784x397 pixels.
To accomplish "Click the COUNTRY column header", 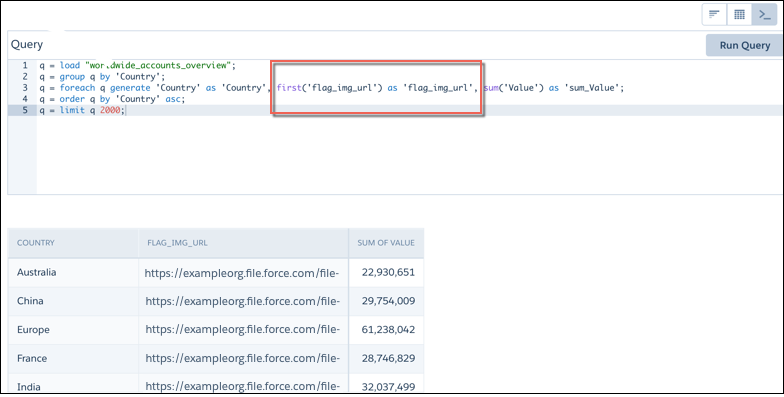I will (x=36, y=243).
